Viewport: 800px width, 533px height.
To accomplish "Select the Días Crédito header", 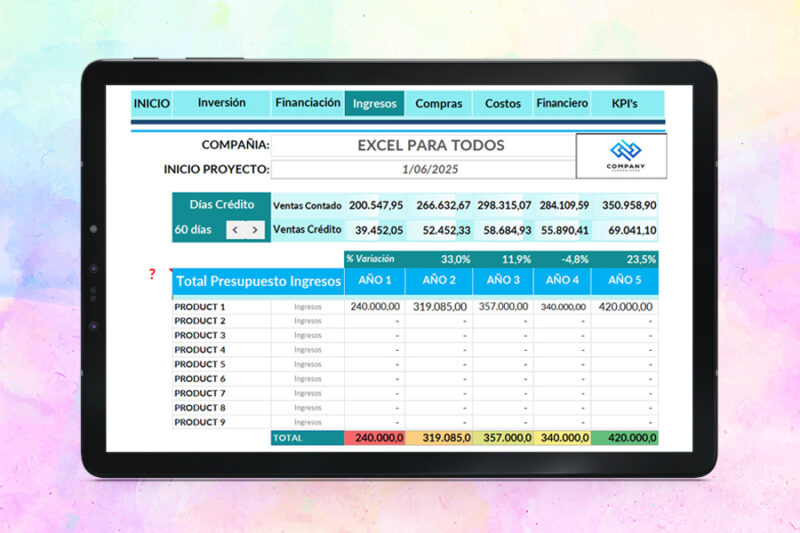I will (221, 205).
